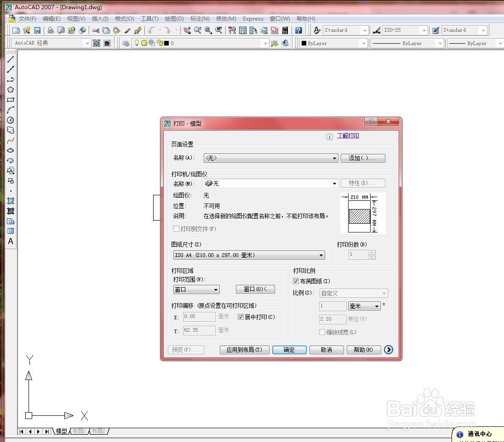
Task: Click the paper preview thumbnail
Action: pyautogui.click(x=363, y=213)
